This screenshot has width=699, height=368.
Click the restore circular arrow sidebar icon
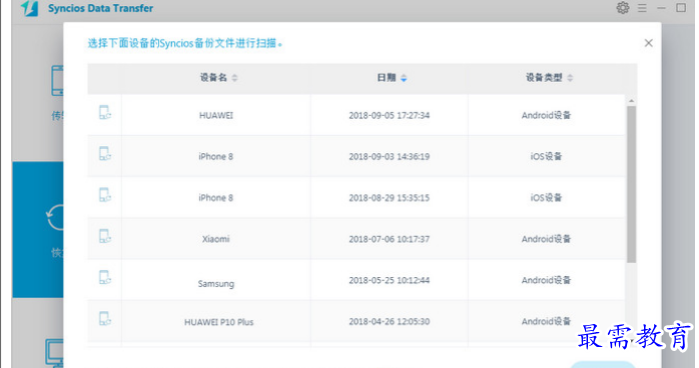(55, 218)
